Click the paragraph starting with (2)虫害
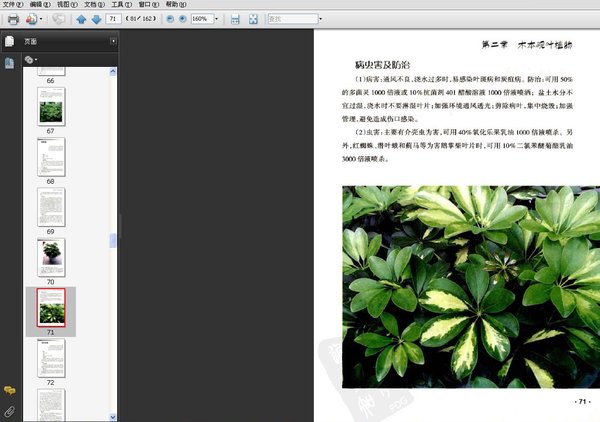600x422 pixels. point(457,145)
